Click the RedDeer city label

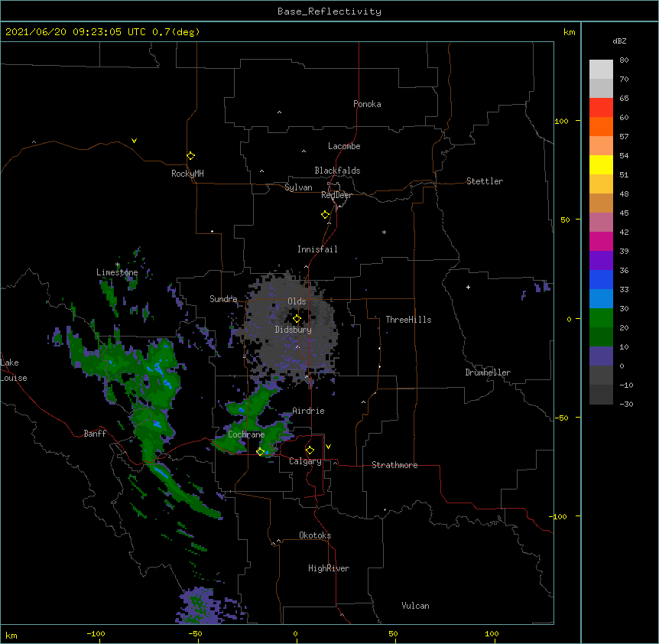point(336,195)
